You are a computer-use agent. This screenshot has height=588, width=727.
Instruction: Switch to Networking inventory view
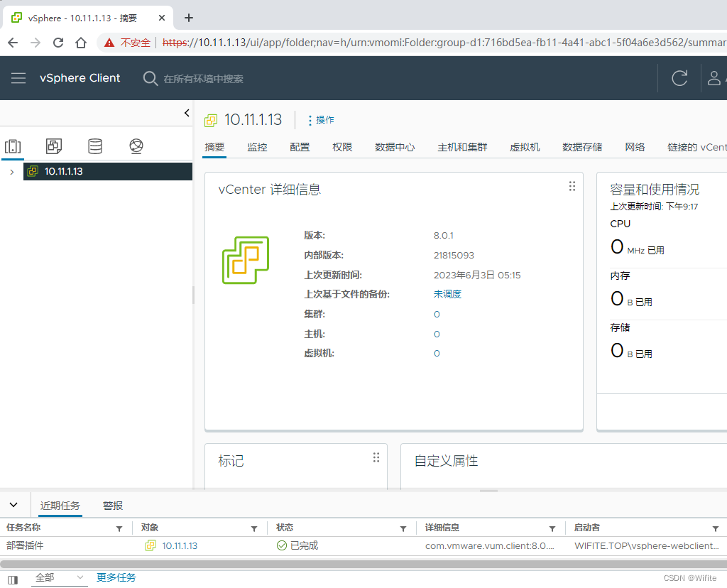136,146
